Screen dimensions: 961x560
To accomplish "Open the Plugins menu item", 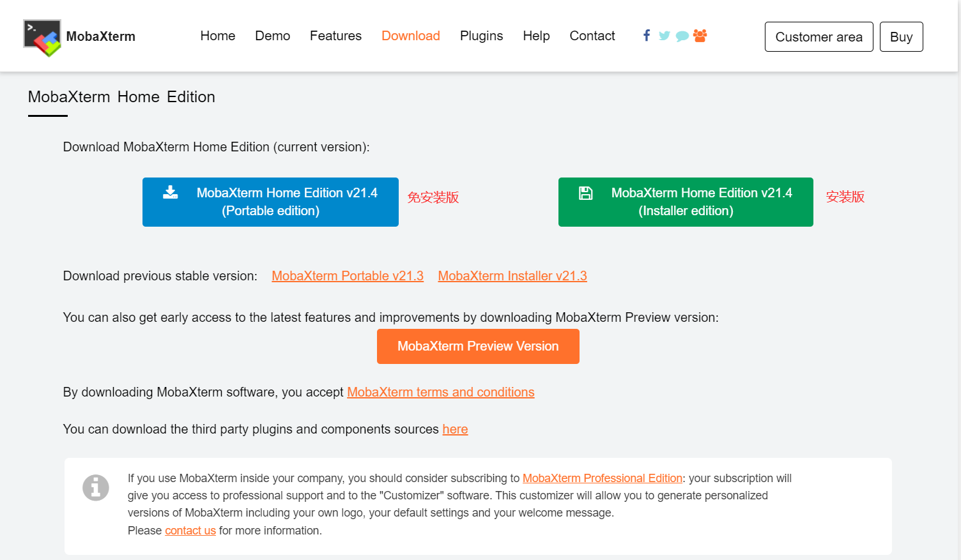I will coord(481,36).
